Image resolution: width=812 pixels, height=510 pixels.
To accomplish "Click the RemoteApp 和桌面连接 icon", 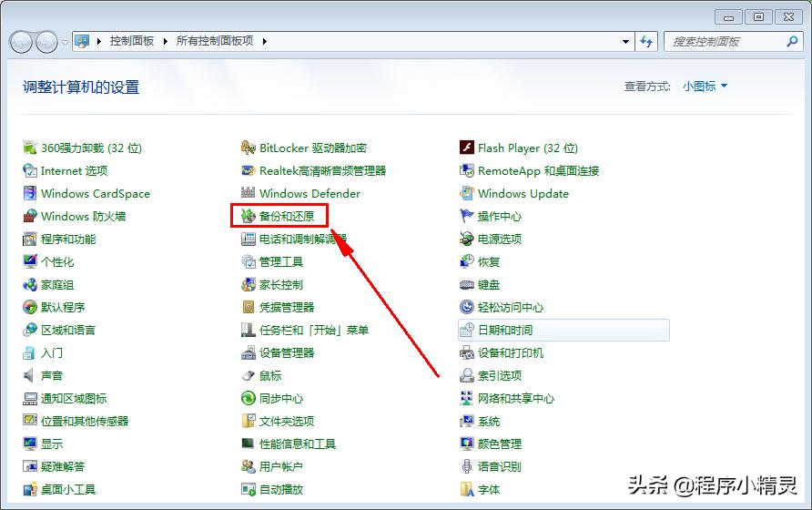I will [x=467, y=170].
